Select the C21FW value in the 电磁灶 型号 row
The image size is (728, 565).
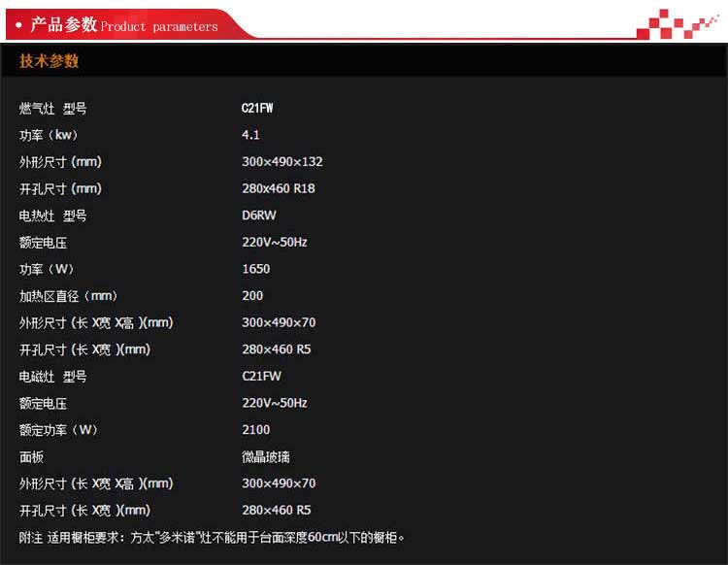(261, 376)
